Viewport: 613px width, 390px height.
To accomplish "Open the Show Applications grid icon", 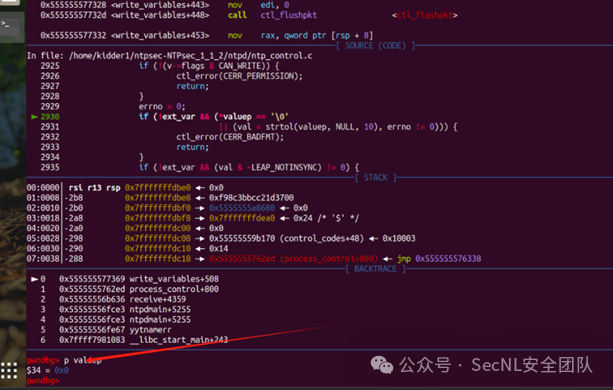I will tap(9, 370).
